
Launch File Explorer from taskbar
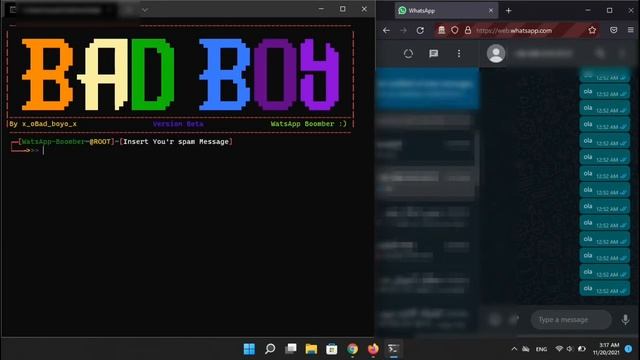point(311,349)
